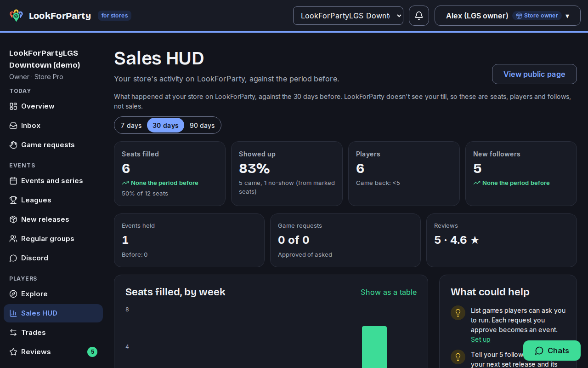This screenshot has height=368, width=588.
Task: Open notifications bell
Action: click(x=419, y=16)
